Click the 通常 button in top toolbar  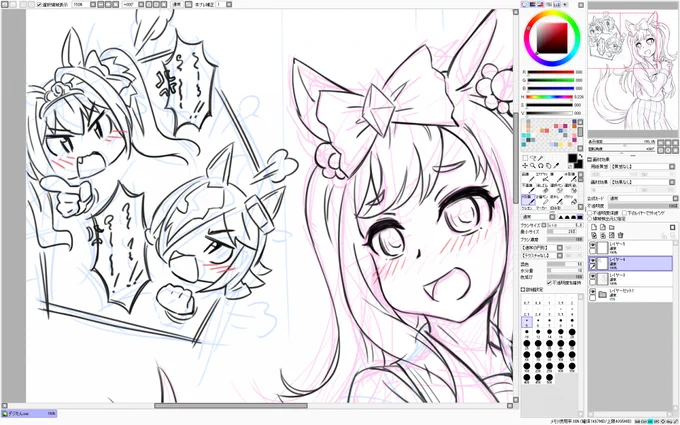pos(175,4)
